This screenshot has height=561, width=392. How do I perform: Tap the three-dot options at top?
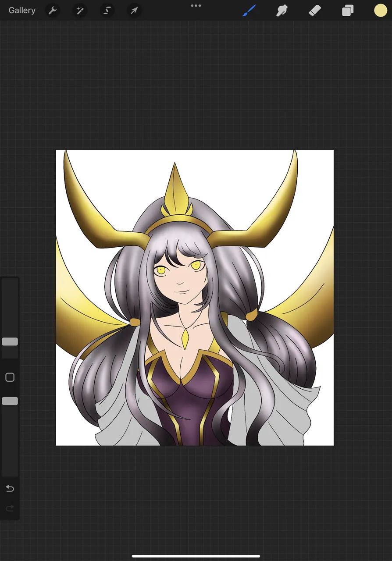coord(196,6)
